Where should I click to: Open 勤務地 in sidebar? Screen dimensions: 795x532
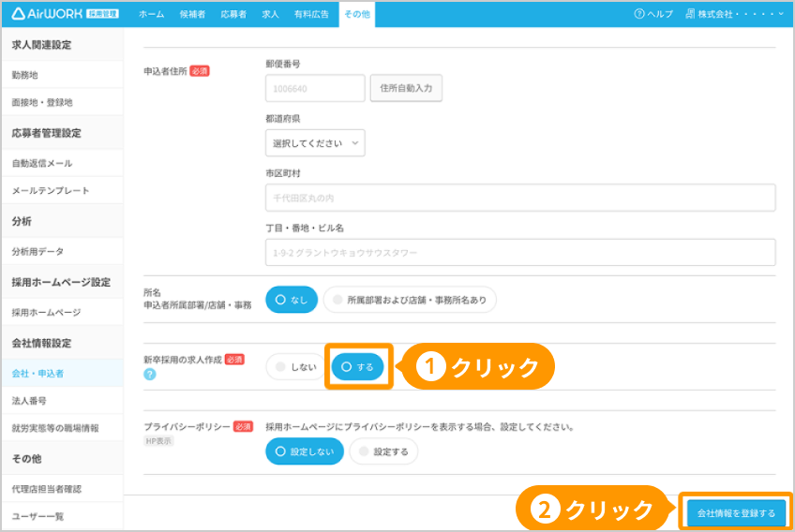[x=63, y=75]
